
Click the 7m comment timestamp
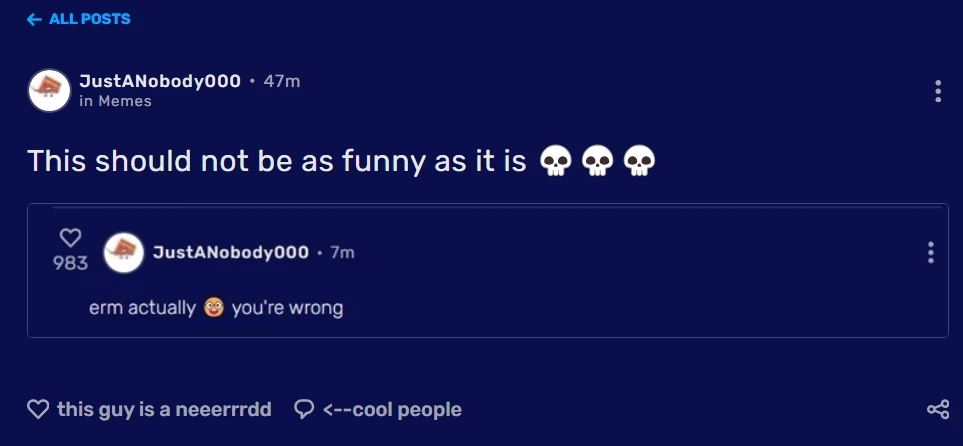click(x=342, y=252)
